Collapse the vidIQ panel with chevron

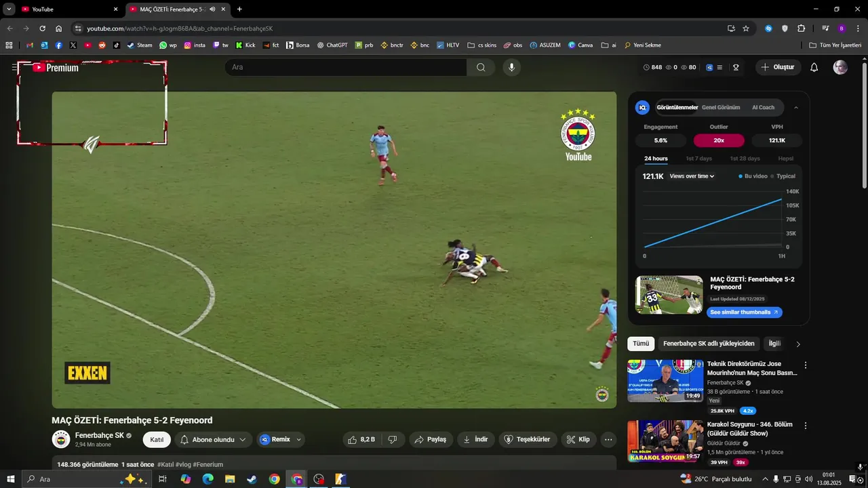[x=796, y=107]
